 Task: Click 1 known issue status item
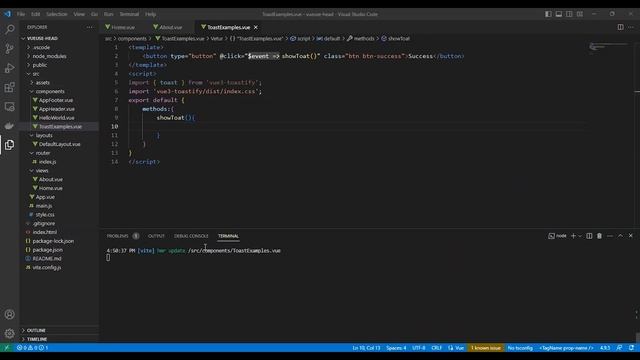point(486,348)
